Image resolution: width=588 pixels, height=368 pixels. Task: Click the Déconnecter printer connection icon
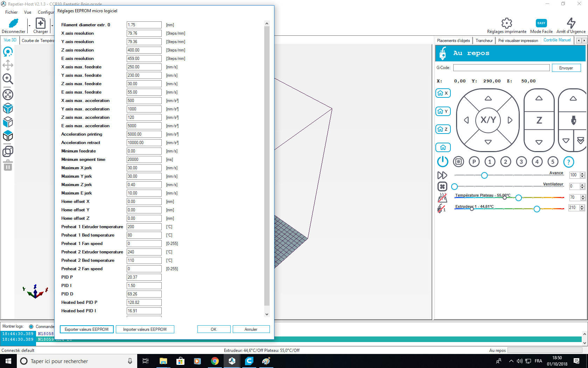click(13, 23)
